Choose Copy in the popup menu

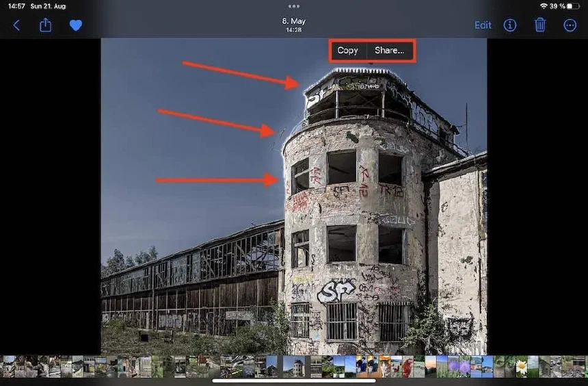coord(347,51)
